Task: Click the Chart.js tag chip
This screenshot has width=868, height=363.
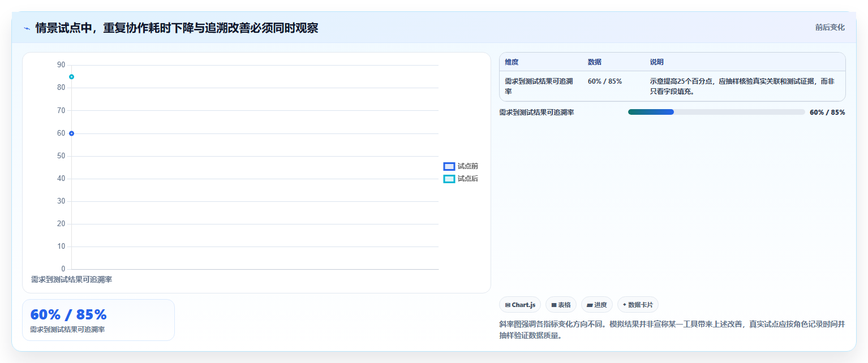Action: [x=520, y=305]
